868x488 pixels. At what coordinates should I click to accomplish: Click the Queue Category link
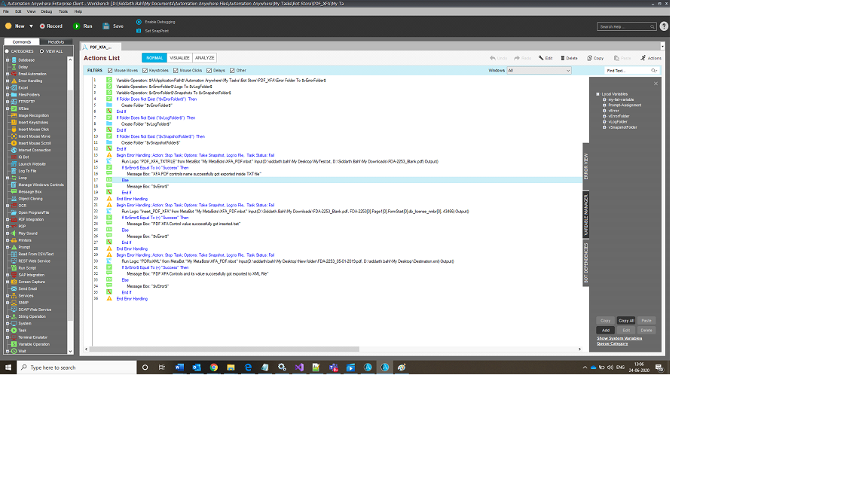[613, 343]
